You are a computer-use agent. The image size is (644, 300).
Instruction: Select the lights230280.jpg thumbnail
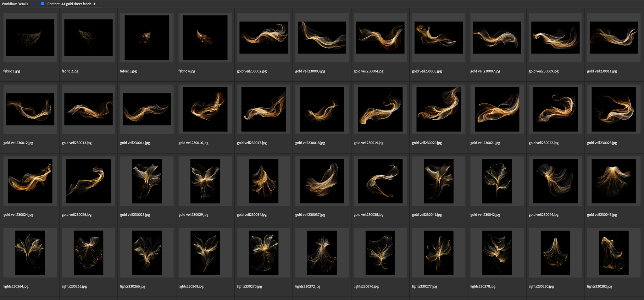[x=555, y=253]
